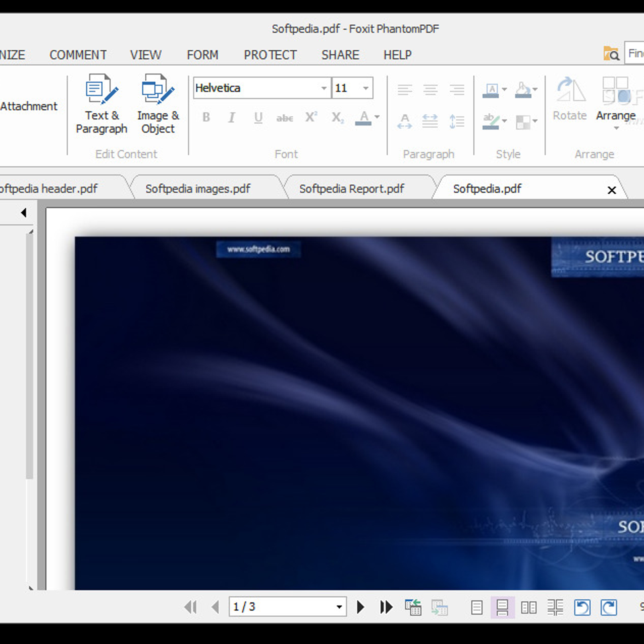Toggle Bold font formatting
This screenshot has width=644, height=644.
(x=206, y=117)
